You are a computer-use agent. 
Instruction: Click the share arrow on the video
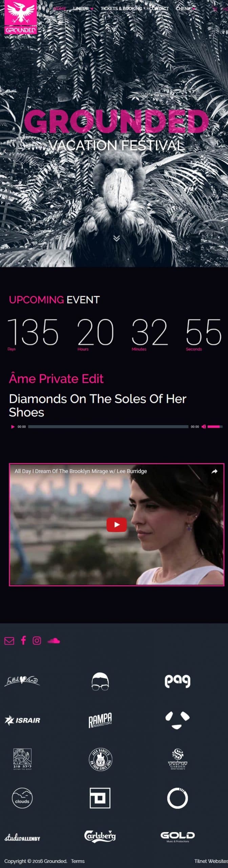tap(214, 471)
